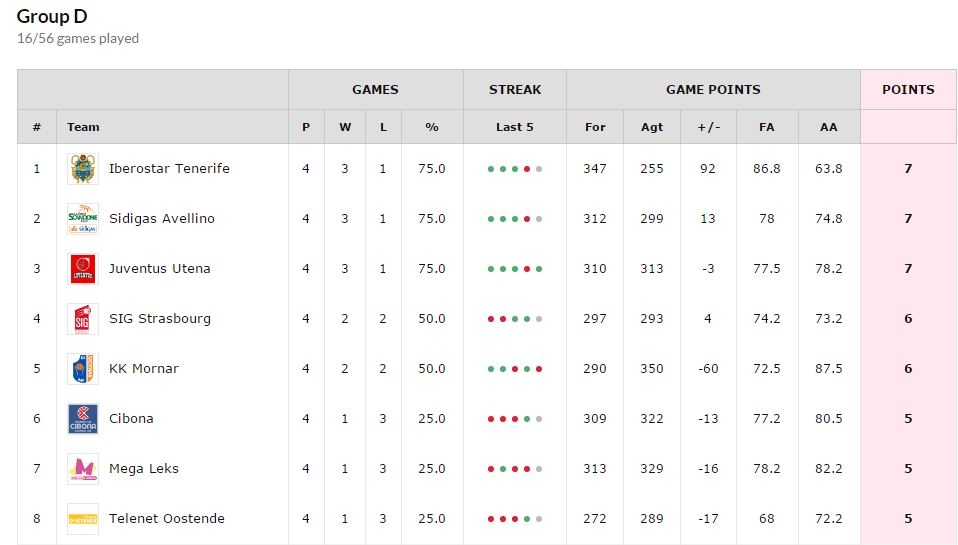Click the Sidigas Avellino team logo
Viewport: 958px width, 545px height.
point(82,219)
